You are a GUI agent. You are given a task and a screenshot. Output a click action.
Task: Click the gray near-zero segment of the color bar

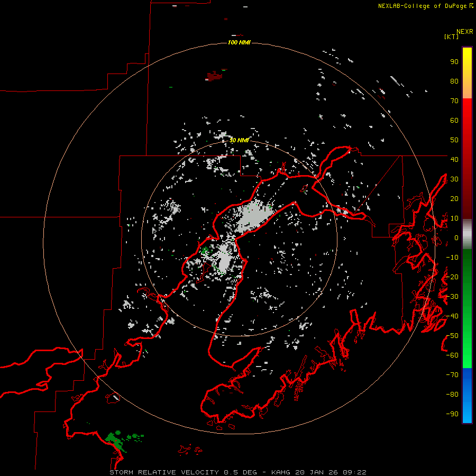point(467,234)
